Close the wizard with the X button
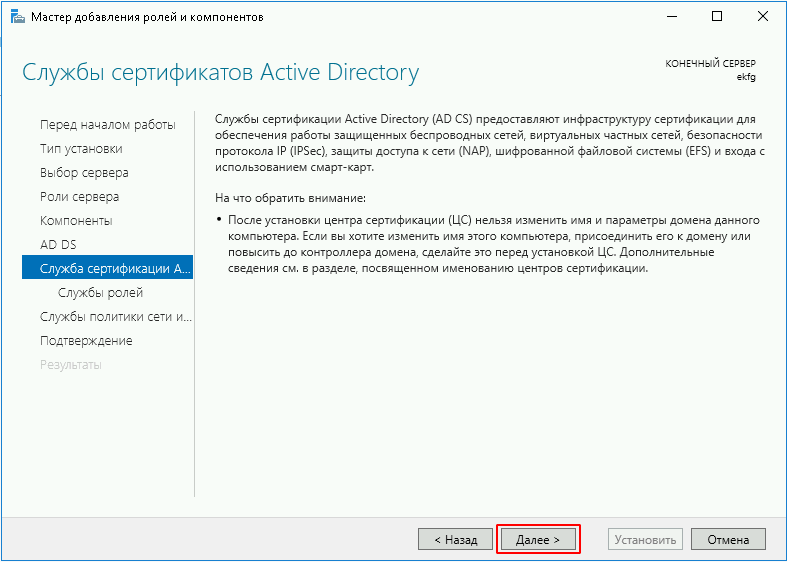This screenshot has height=562, width=787. click(763, 17)
